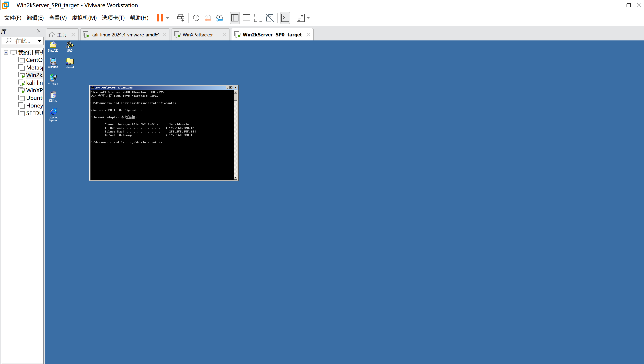Viewport: 644px width, 364px height.
Task: Take a snapshot of this virtual machine
Action: (196, 18)
